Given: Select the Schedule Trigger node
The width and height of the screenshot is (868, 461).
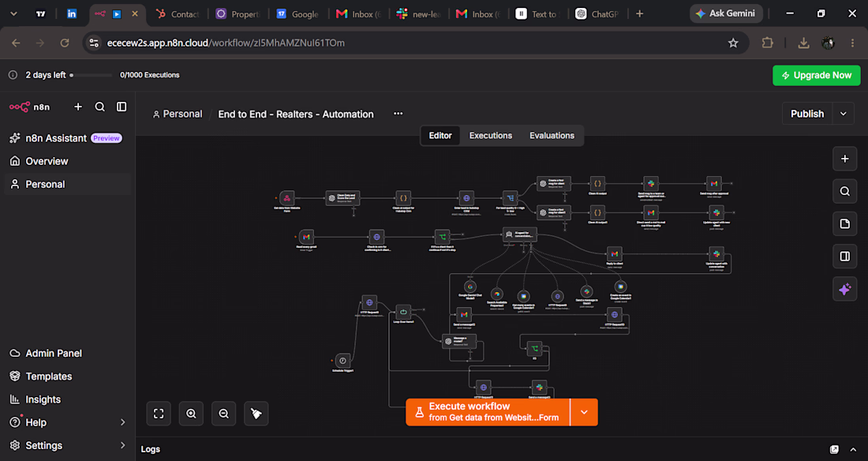Looking at the screenshot, I should (x=342, y=361).
